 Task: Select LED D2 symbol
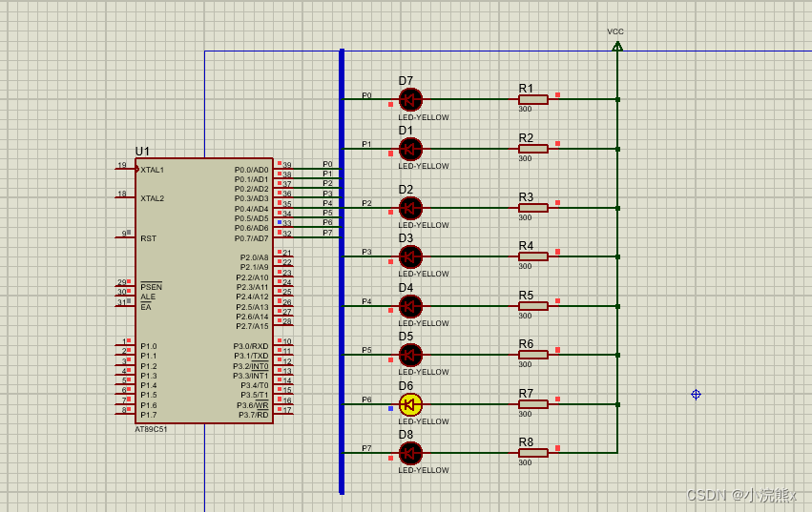tap(410, 208)
